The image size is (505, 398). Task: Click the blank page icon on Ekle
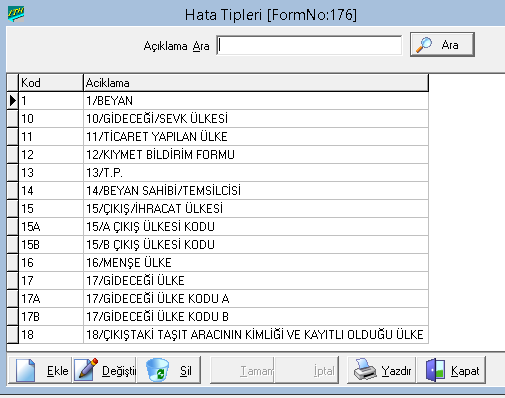pos(25,370)
